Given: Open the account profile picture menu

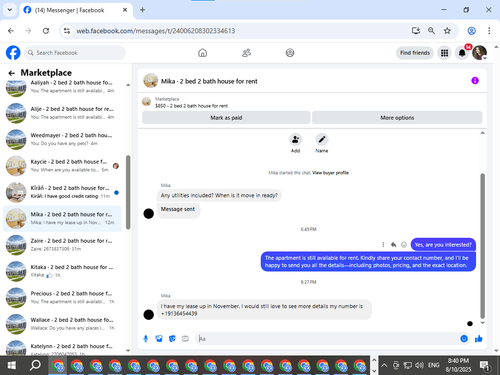Looking at the screenshot, I should point(479,53).
